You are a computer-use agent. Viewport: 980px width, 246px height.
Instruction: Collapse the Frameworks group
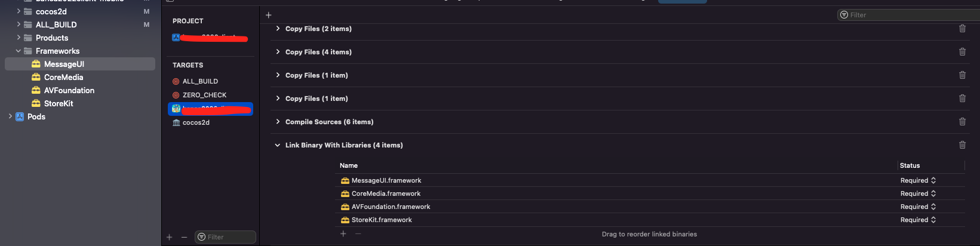point(19,51)
